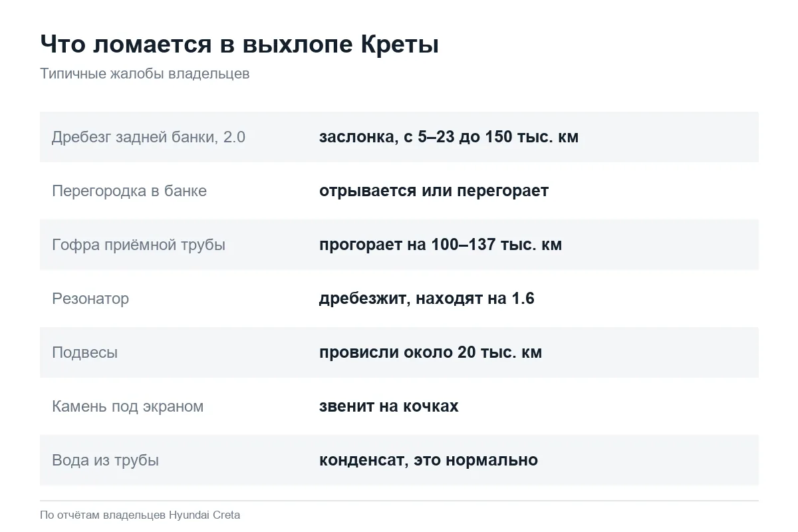
Task: Select the label 'Камень под экраном'
Action: tap(128, 406)
